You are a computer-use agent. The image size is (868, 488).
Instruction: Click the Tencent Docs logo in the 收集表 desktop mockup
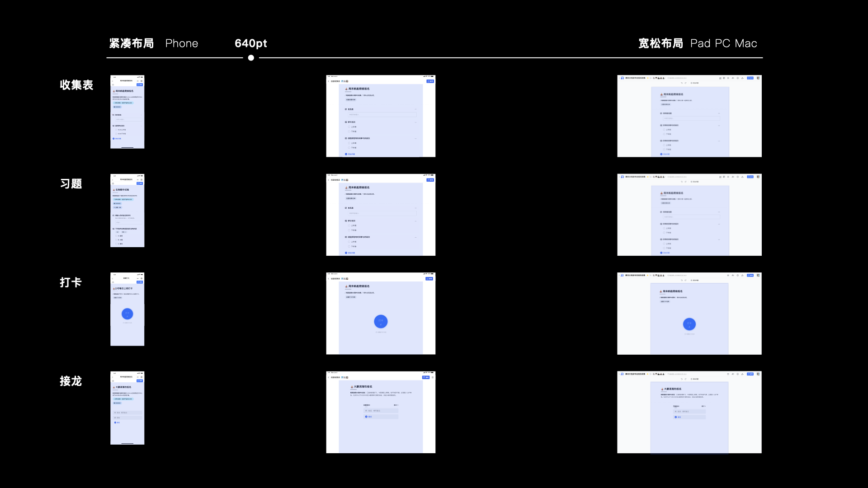(x=622, y=78)
